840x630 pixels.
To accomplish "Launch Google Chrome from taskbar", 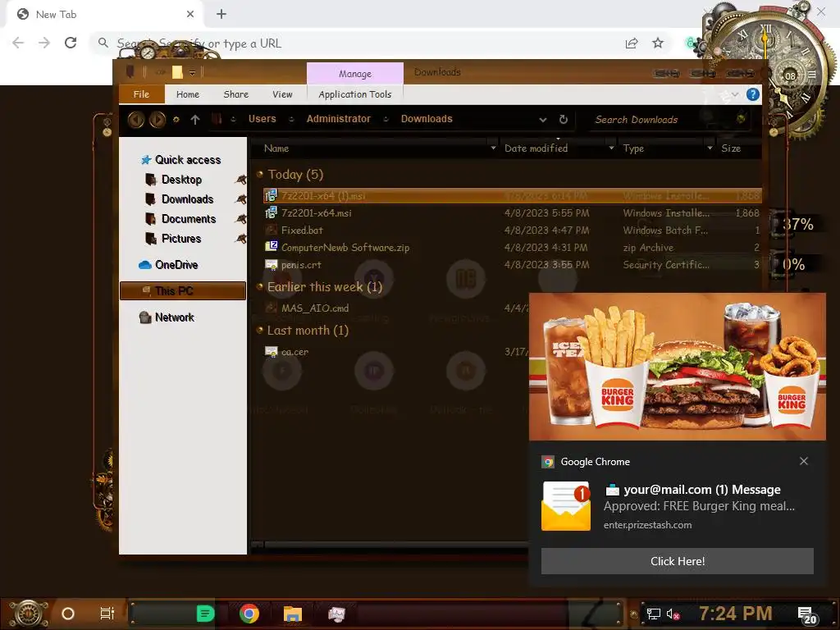I will point(249,614).
